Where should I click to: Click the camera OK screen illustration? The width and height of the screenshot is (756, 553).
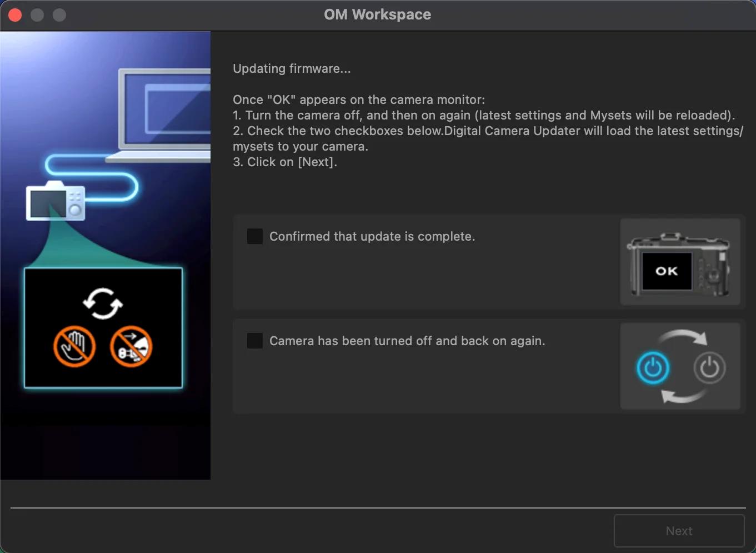[680, 262]
